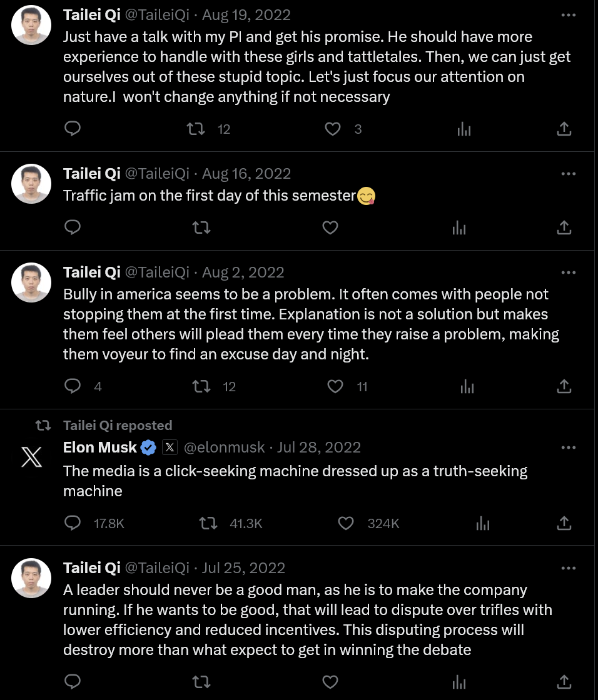Click the X logo avatar of Elon Musk

pos(31,457)
